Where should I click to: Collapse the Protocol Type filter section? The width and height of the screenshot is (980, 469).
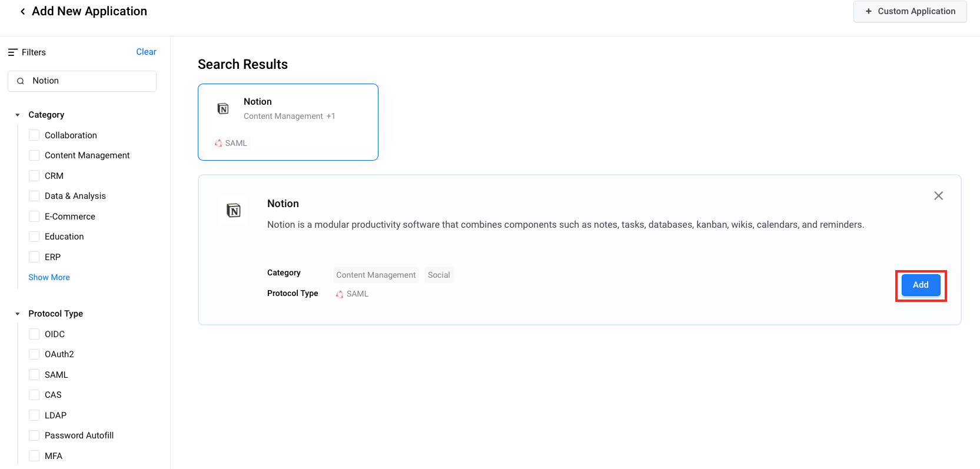point(18,314)
